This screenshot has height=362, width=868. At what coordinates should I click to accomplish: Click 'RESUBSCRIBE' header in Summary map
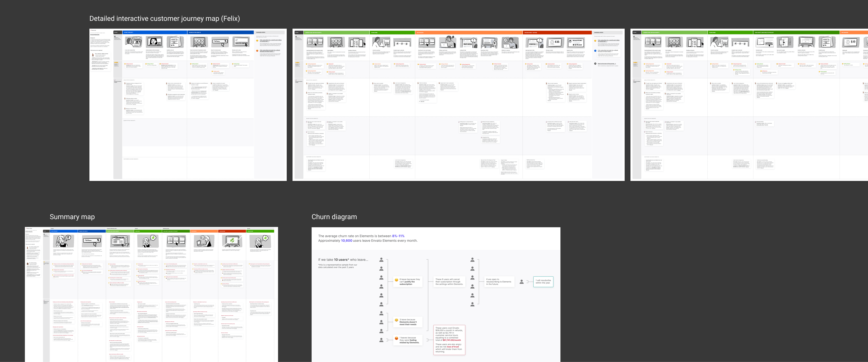pos(260,231)
